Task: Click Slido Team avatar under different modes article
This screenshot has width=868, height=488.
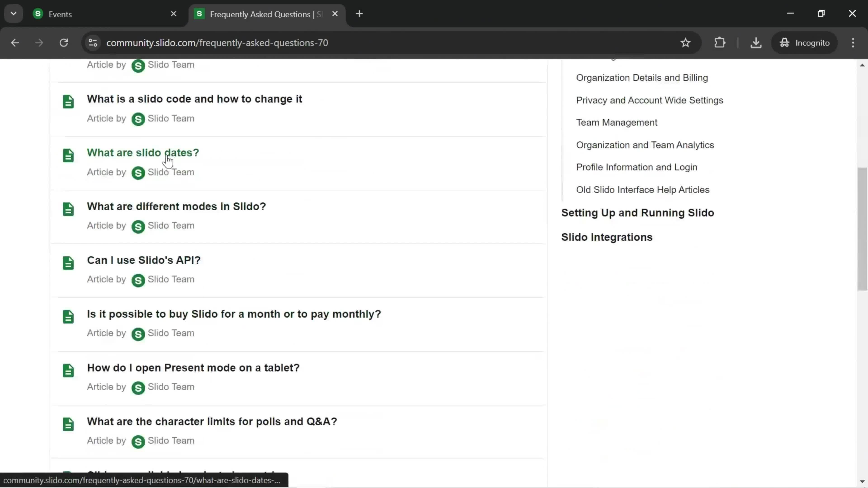Action: [138, 227]
